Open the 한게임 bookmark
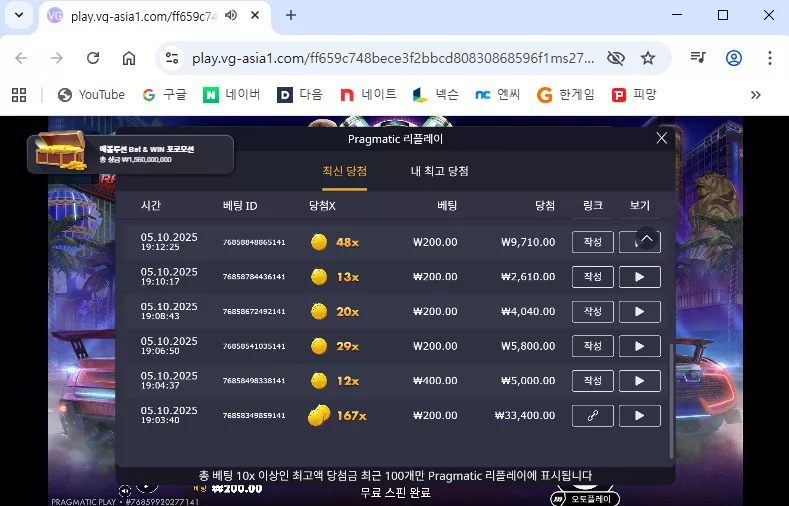The image size is (789, 506). [566, 95]
